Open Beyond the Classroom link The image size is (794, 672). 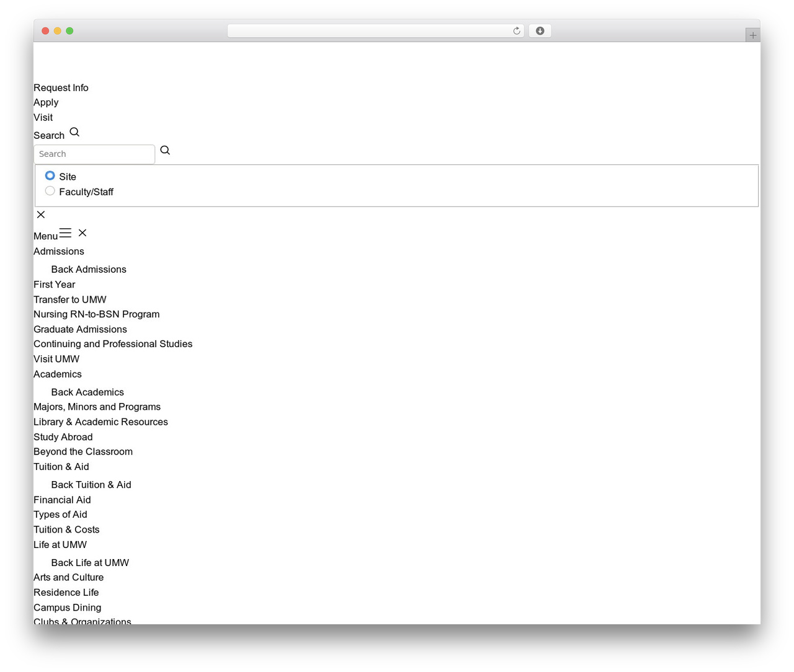pyautogui.click(x=83, y=452)
